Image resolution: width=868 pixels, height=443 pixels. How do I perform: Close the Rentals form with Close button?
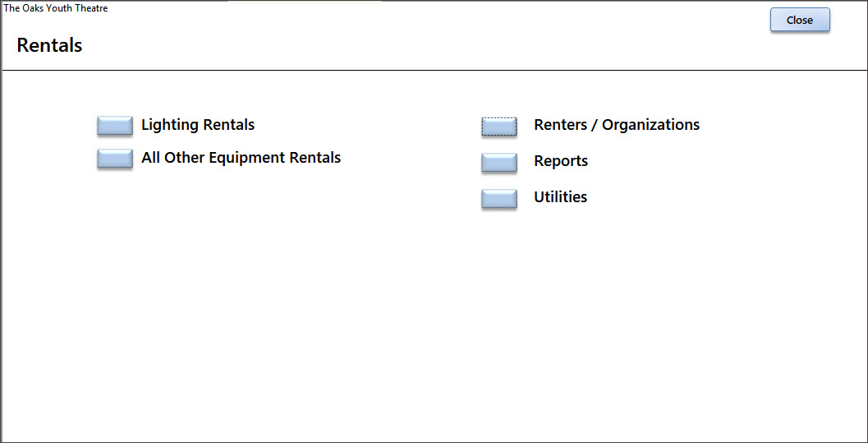click(800, 20)
